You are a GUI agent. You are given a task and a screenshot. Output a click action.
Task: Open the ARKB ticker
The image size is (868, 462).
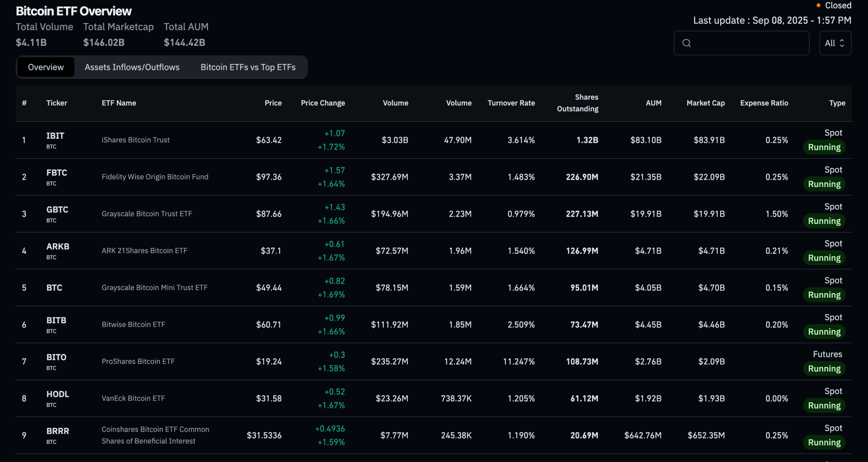(58, 247)
